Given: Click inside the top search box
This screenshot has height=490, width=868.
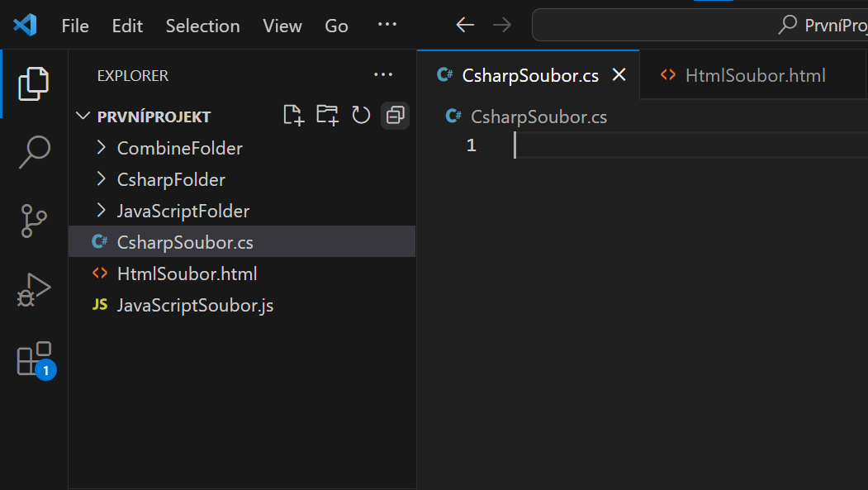Looking at the screenshot, I should [x=702, y=25].
